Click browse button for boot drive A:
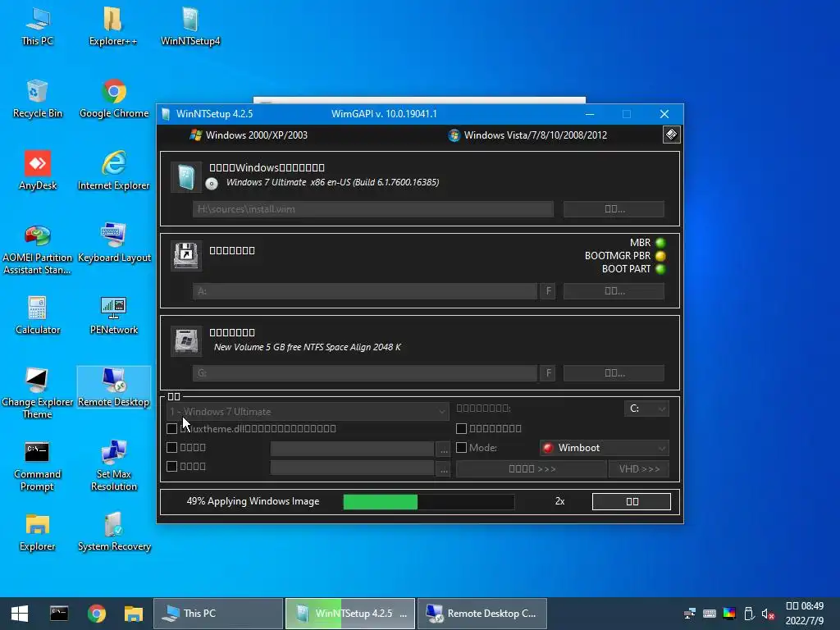840x630 pixels. pyautogui.click(x=614, y=291)
